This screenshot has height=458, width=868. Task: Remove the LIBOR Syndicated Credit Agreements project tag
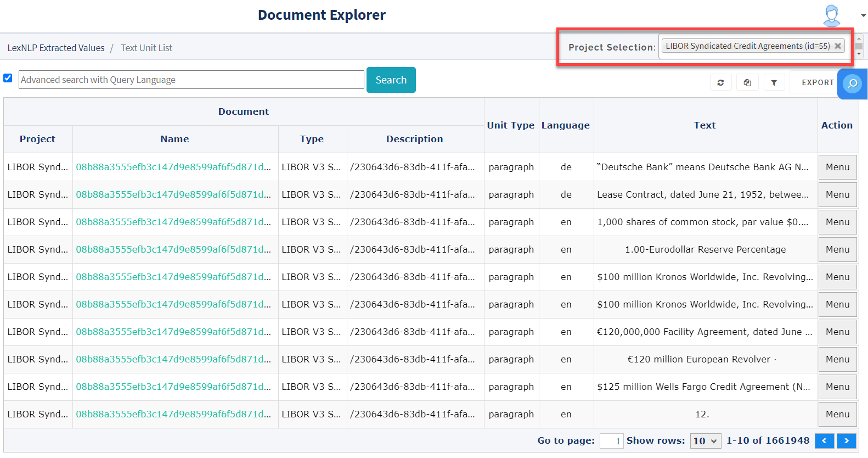(x=838, y=46)
